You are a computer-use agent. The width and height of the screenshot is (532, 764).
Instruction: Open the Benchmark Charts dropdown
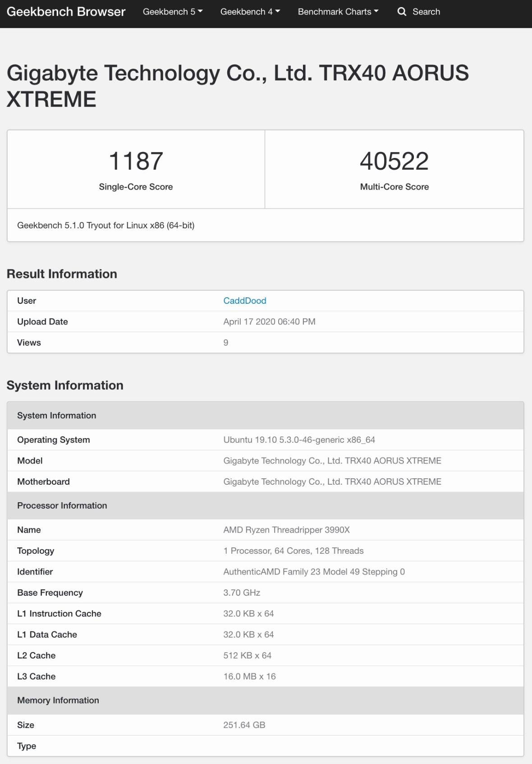point(338,12)
